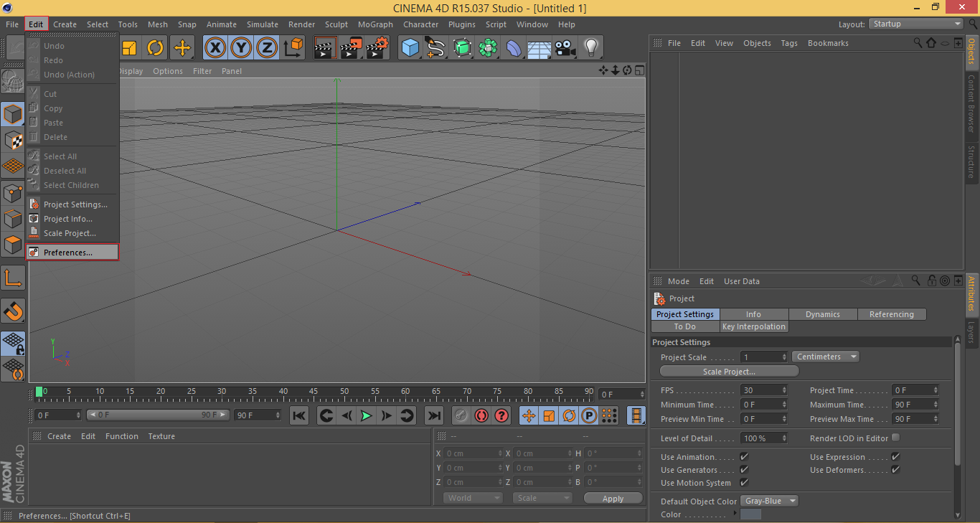Viewport: 980px width, 523px height.
Task: Choose Scale Project... menu entry
Action: point(72,233)
